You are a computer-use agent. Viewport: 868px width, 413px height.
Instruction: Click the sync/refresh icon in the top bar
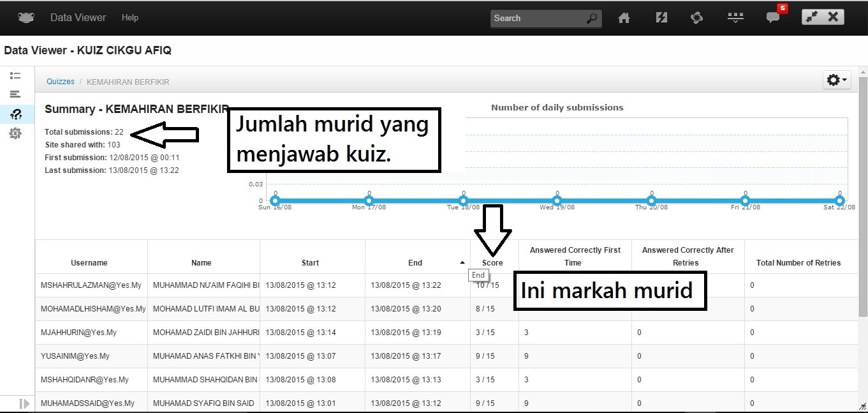pos(696,17)
